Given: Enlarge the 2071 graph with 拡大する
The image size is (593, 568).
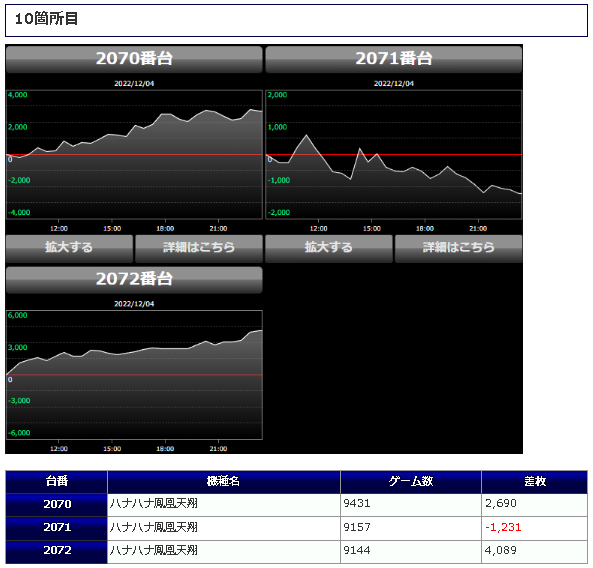Looking at the screenshot, I should [x=329, y=248].
